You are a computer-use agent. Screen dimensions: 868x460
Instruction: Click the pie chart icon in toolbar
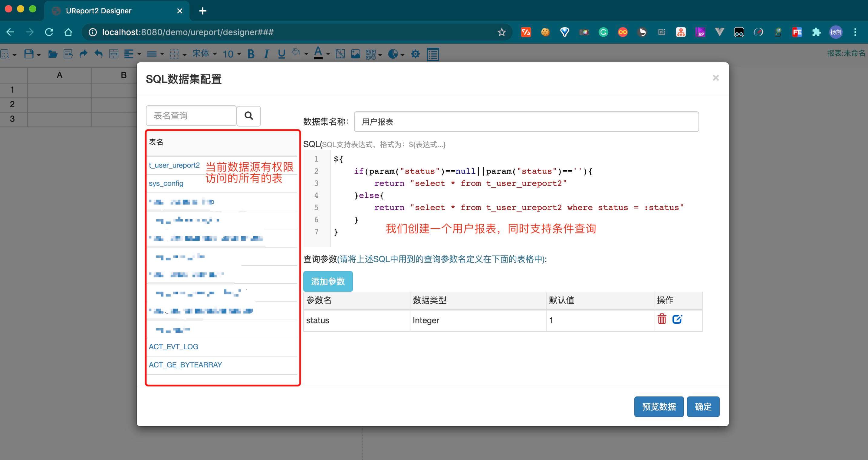[x=393, y=54]
